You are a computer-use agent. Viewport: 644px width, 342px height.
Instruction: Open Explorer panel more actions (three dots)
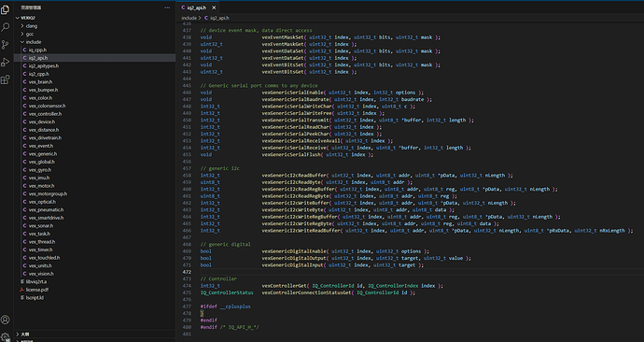tap(167, 7)
